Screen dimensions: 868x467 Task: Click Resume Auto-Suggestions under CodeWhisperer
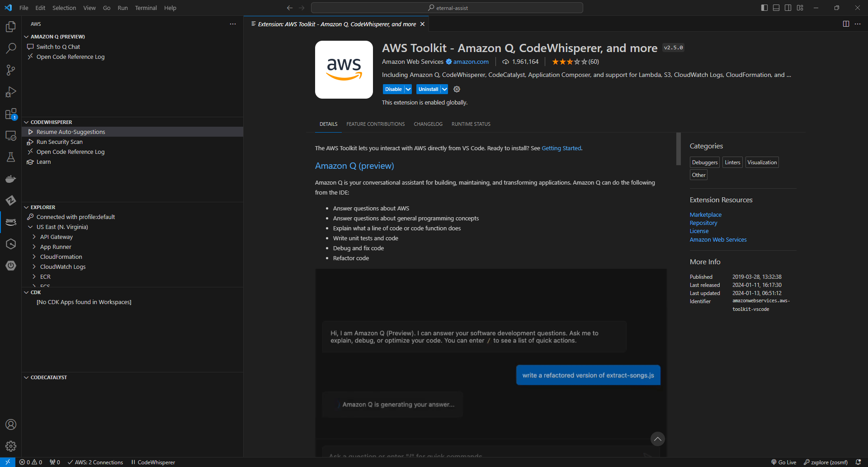pos(70,132)
